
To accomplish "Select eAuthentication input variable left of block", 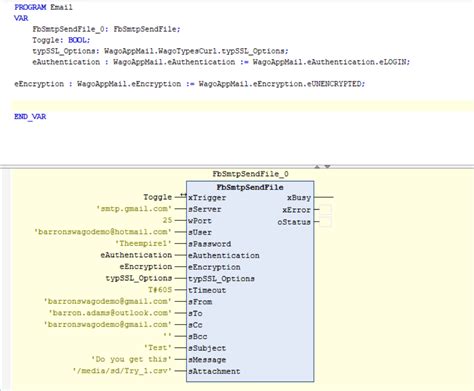I will point(136,255).
